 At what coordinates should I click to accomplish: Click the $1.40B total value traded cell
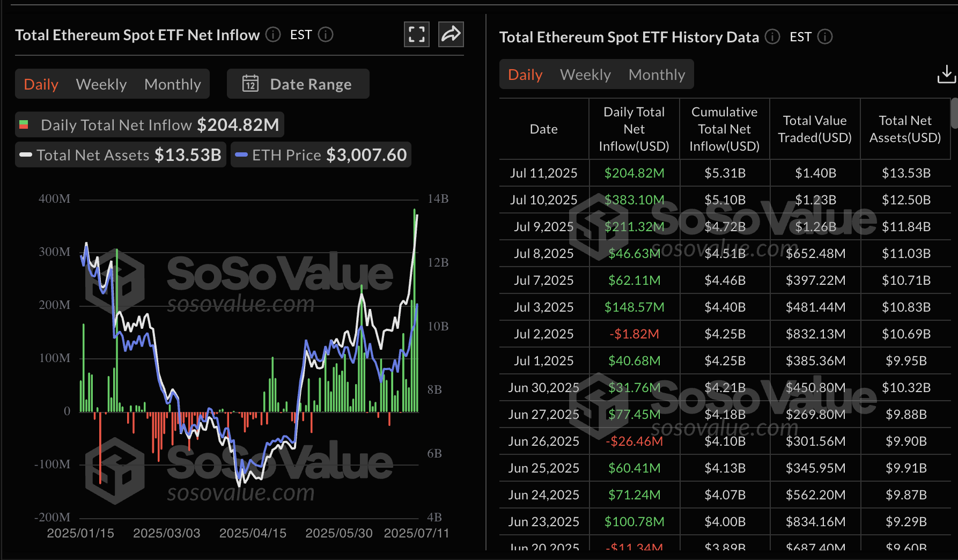click(x=816, y=173)
